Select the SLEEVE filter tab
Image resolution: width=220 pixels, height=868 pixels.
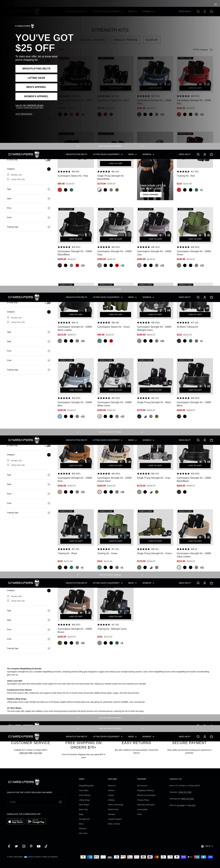point(152,40)
